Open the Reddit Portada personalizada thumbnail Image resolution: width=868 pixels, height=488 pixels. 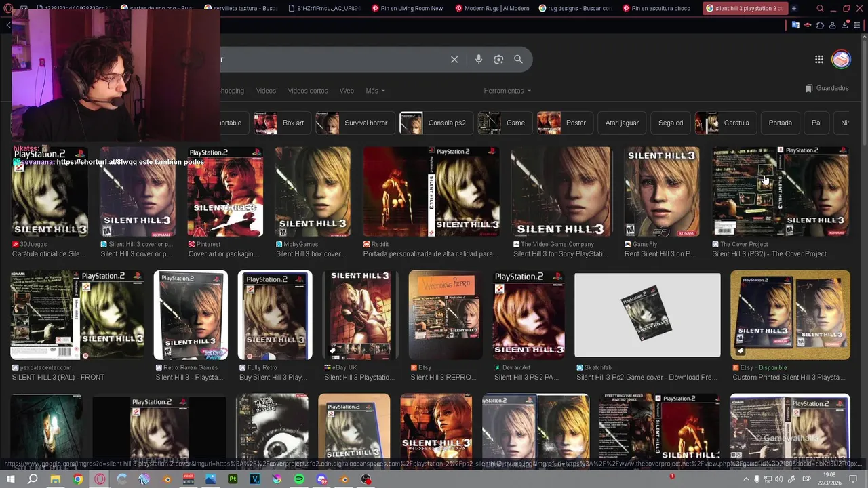[x=431, y=192]
